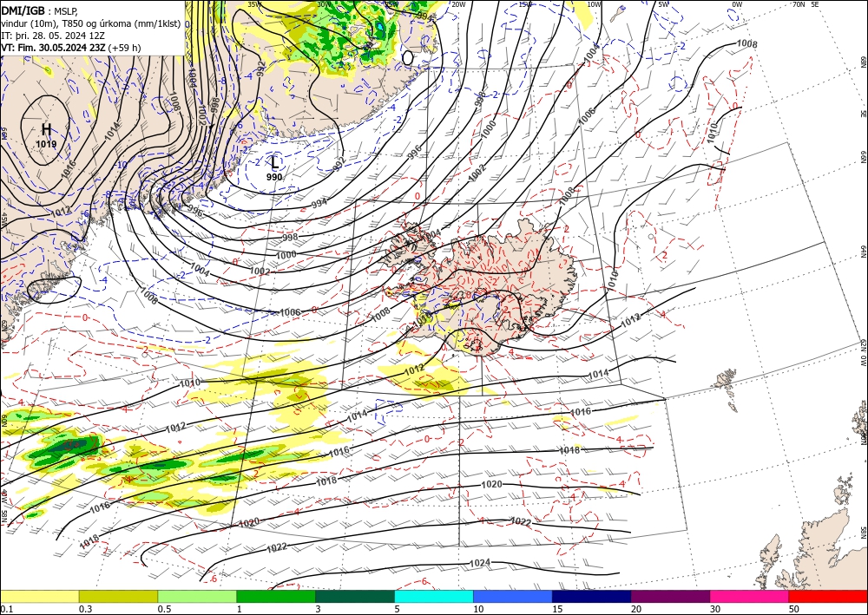This screenshot has height=615, width=868.
Task: Pick the cyan 5–10 legend swatch
Action: tap(434, 596)
